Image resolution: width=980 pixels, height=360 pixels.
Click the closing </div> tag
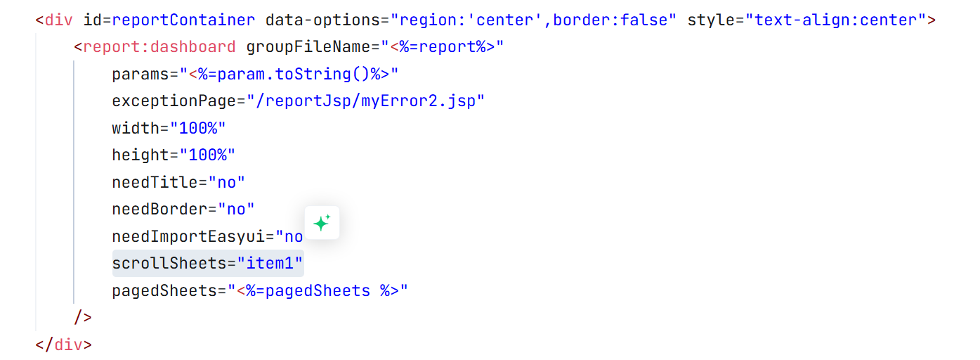pos(63,345)
